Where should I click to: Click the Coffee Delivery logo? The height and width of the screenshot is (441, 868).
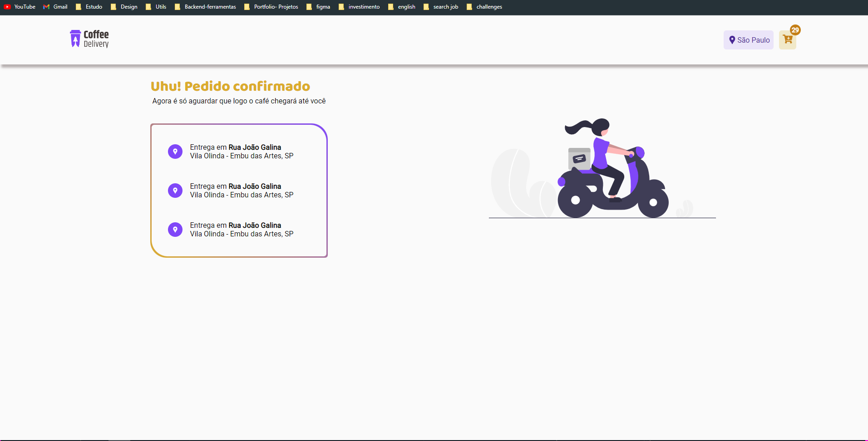[89, 39]
